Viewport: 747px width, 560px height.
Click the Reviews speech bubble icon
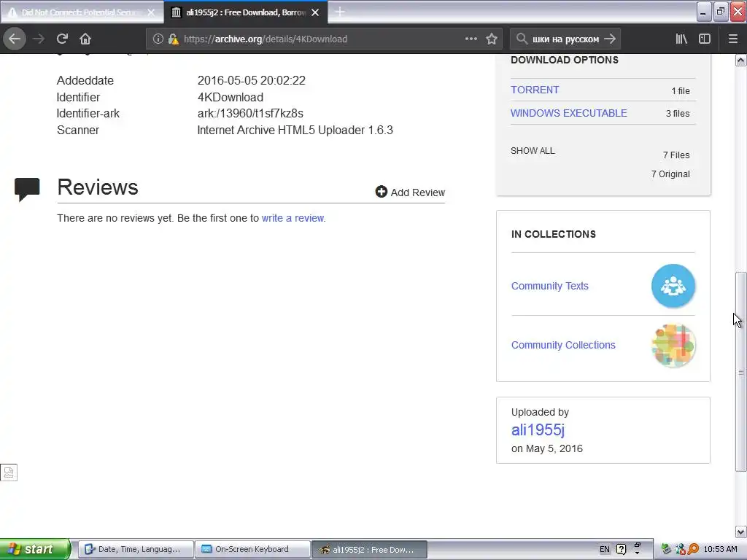27,190
